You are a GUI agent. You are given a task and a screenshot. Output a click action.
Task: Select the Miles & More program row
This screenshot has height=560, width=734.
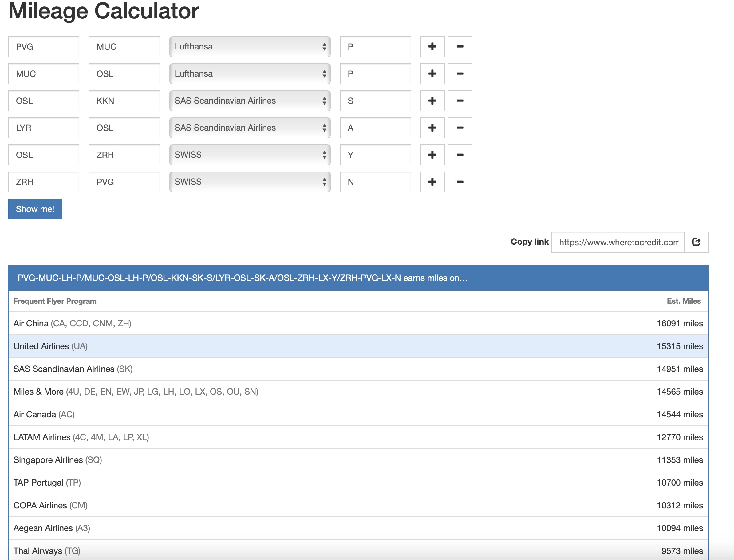pyautogui.click(x=358, y=392)
